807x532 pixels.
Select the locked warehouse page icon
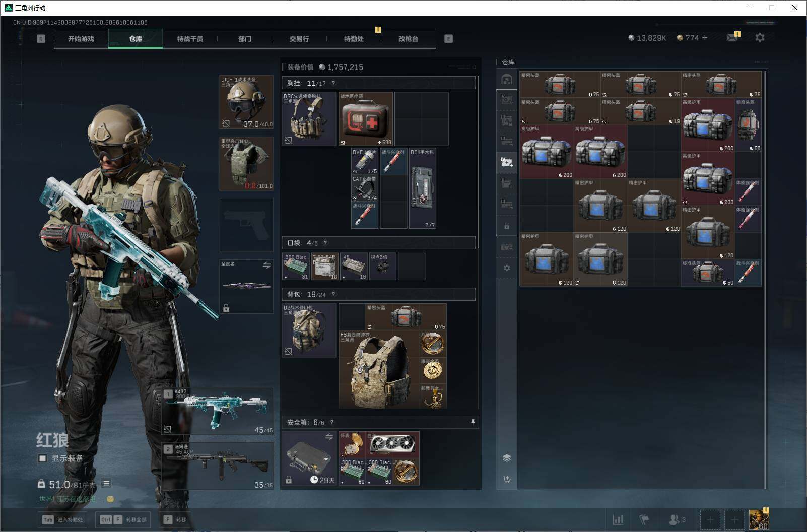point(507,226)
